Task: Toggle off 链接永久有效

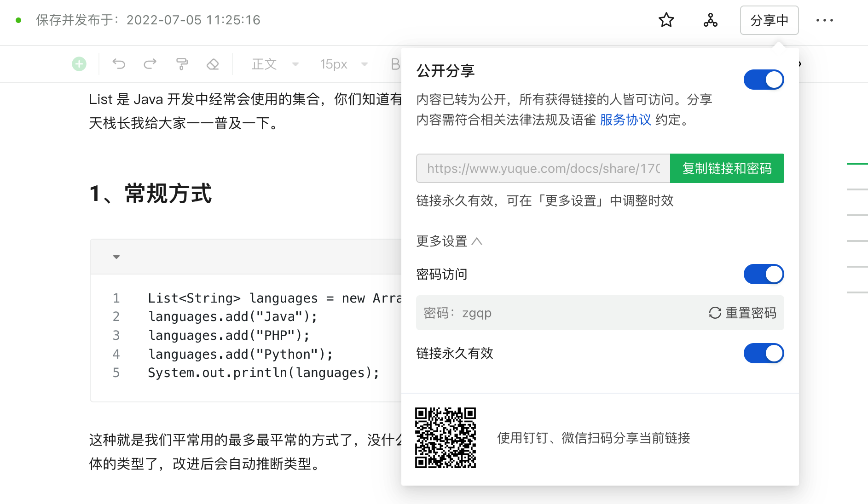Action: 764,353
